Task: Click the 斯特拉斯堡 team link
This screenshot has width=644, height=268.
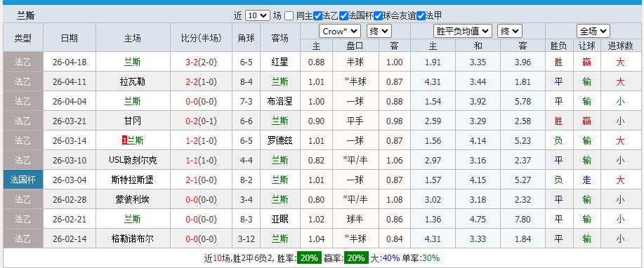Action: 132,180
